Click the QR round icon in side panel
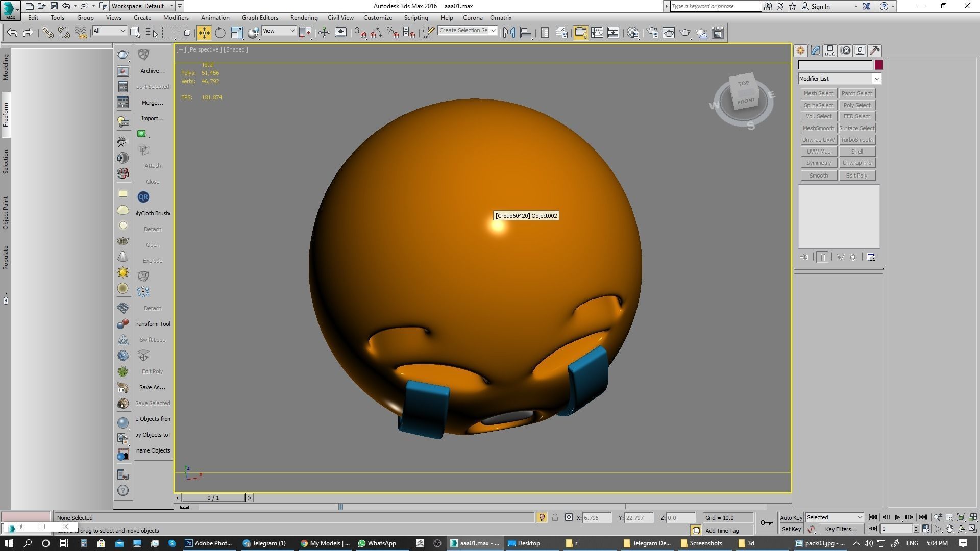980x551 pixels. coord(143,197)
